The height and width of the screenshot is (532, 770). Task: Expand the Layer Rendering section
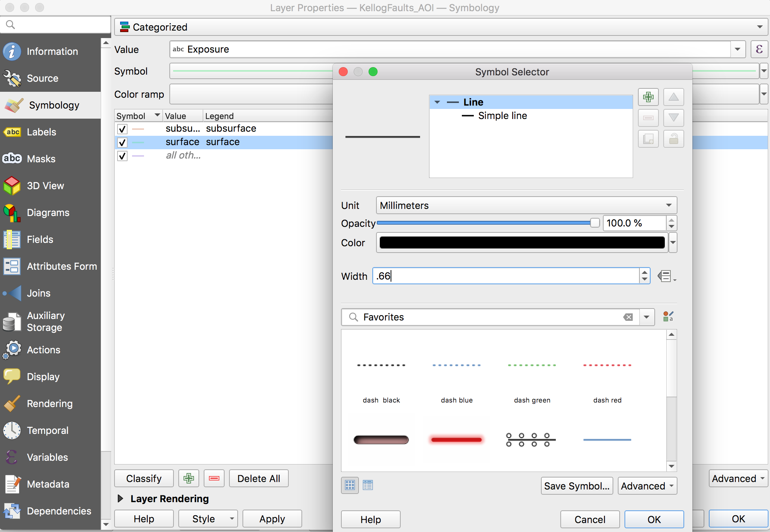120,499
